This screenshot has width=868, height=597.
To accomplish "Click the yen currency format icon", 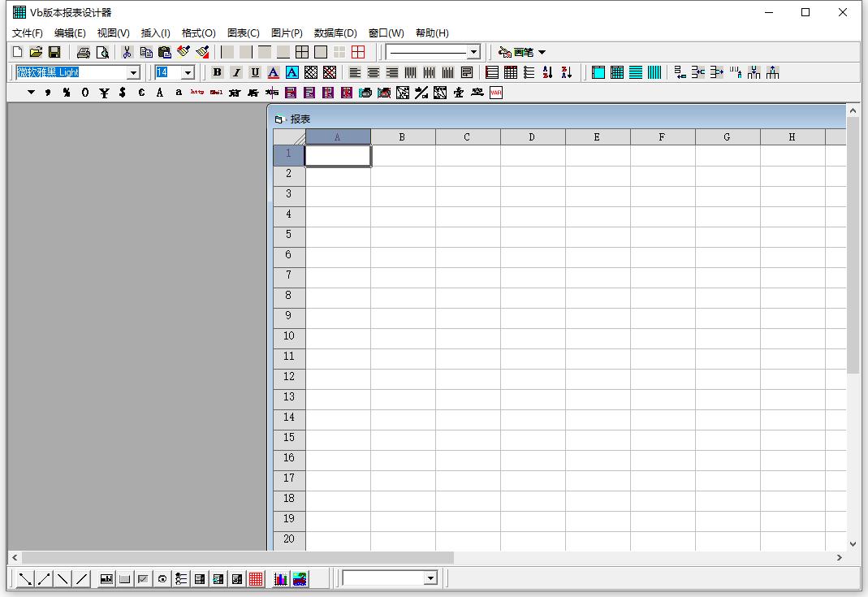I will tap(104, 93).
